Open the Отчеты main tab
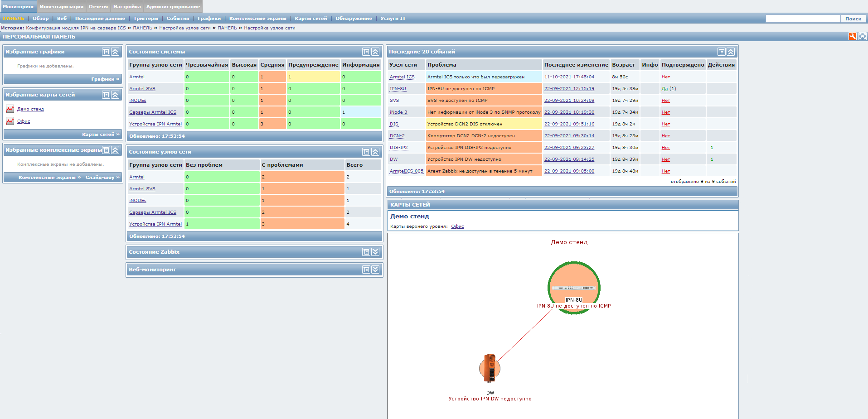Viewport: 868px width, 419px height. pyautogui.click(x=98, y=6)
